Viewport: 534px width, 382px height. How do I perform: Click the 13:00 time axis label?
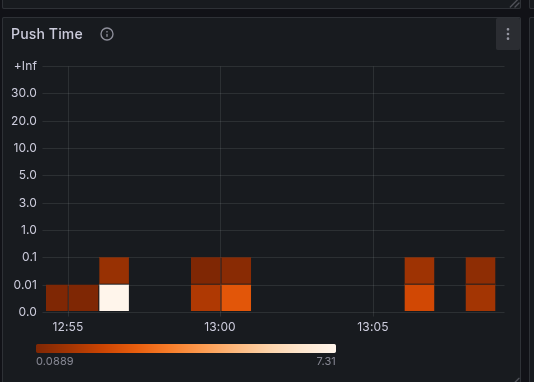(220, 327)
